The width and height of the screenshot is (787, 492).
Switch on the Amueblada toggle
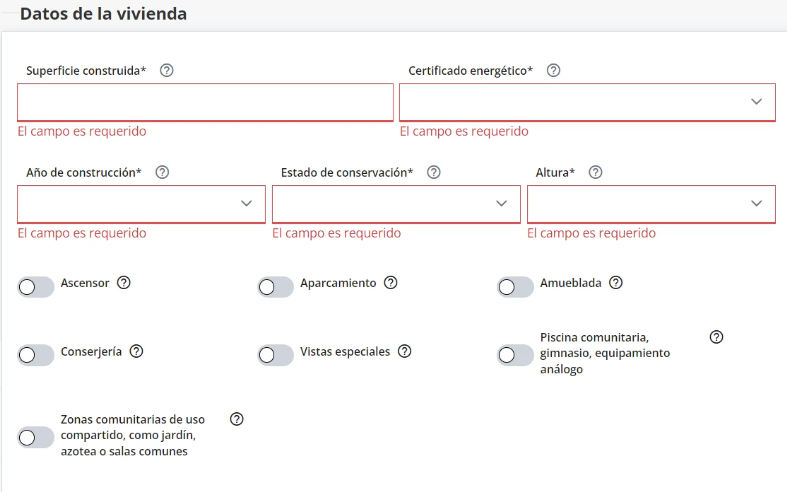[x=515, y=287]
